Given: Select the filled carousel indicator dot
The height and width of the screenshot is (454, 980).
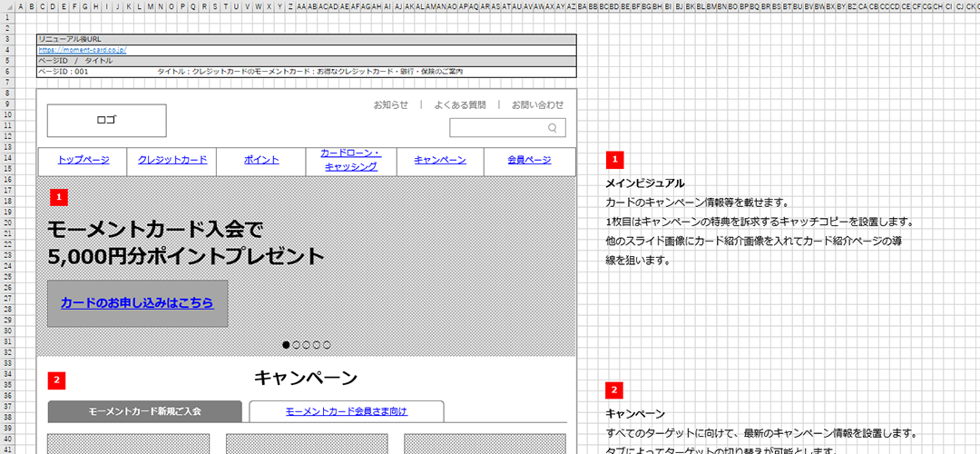Looking at the screenshot, I should pyautogui.click(x=286, y=344).
